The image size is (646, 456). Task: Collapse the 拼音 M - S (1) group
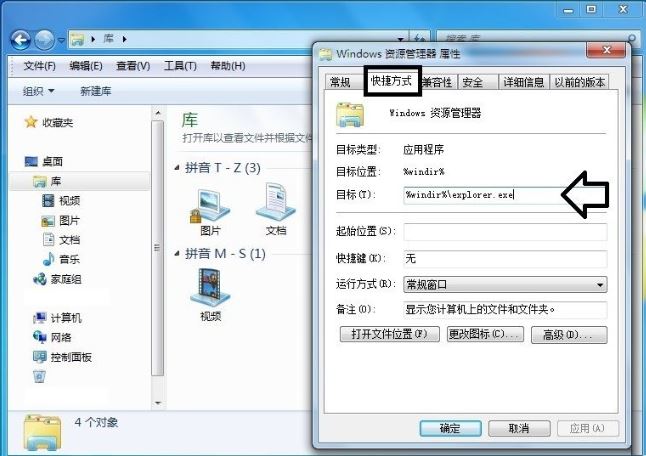pos(177,254)
